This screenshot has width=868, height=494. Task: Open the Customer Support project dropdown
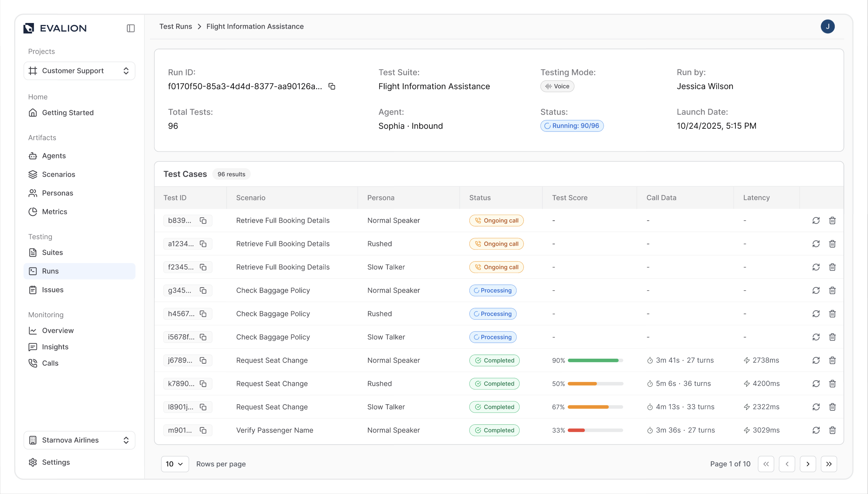(x=80, y=71)
